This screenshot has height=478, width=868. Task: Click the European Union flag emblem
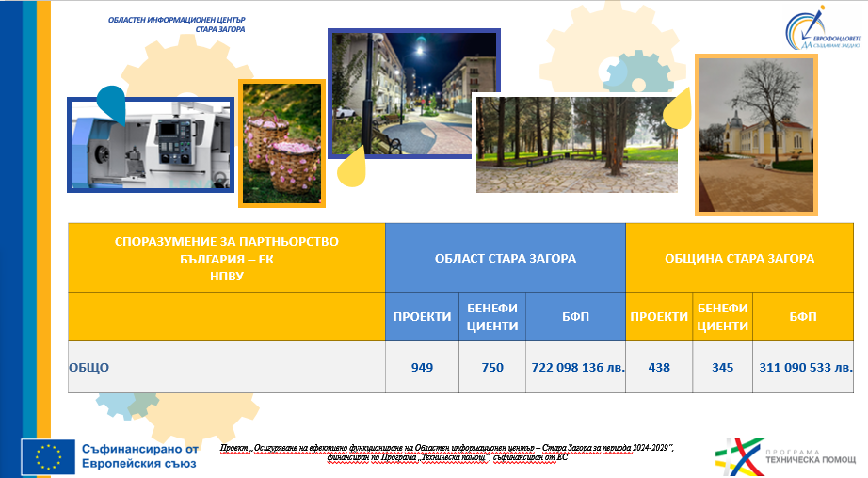(48, 456)
